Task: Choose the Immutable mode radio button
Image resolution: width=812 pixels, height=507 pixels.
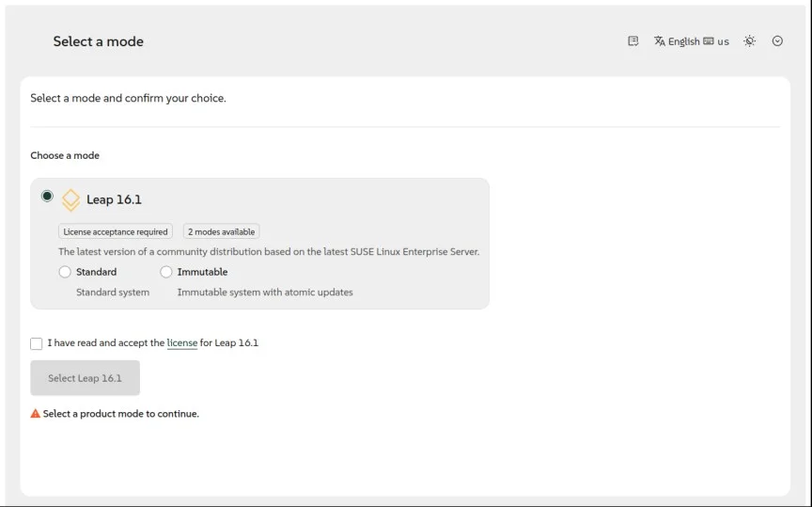Action: pyautogui.click(x=165, y=272)
